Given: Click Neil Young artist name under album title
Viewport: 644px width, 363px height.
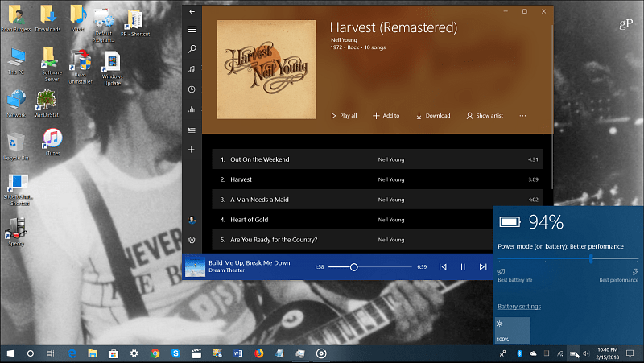Looking at the screenshot, I should click(344, 39).
